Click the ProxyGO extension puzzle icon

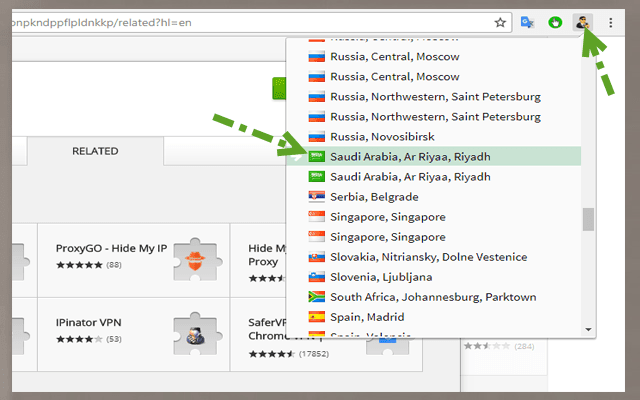195,257
